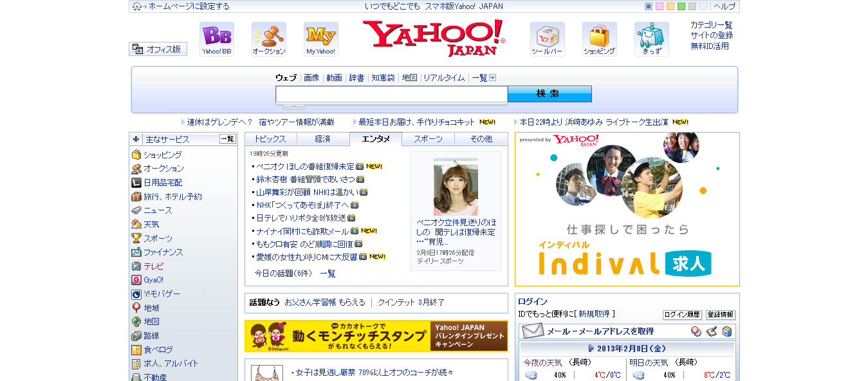This screenshot has height=381, width=868.
Task: Click the mail envelope icon
Action: 533,331
